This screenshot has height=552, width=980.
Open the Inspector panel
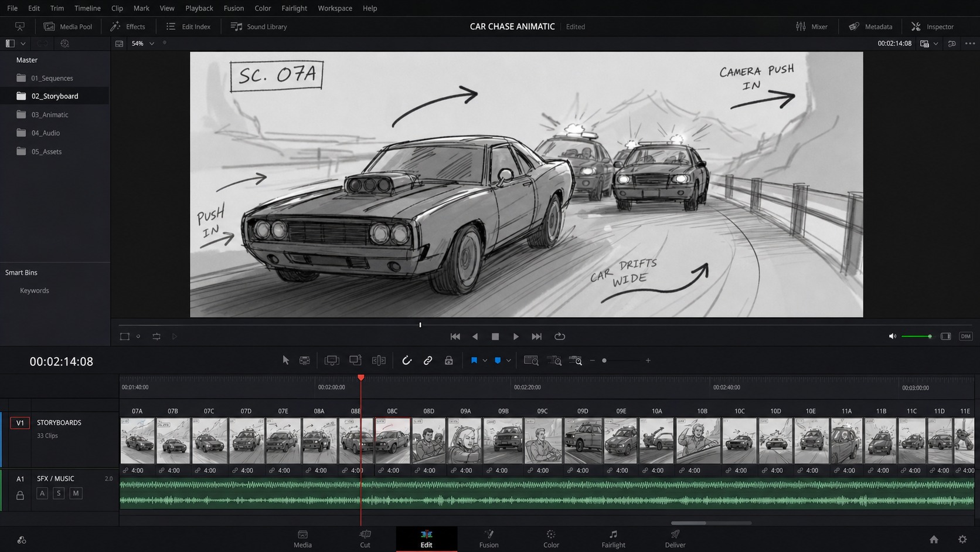pyautogui.click(x=933, y=26)
